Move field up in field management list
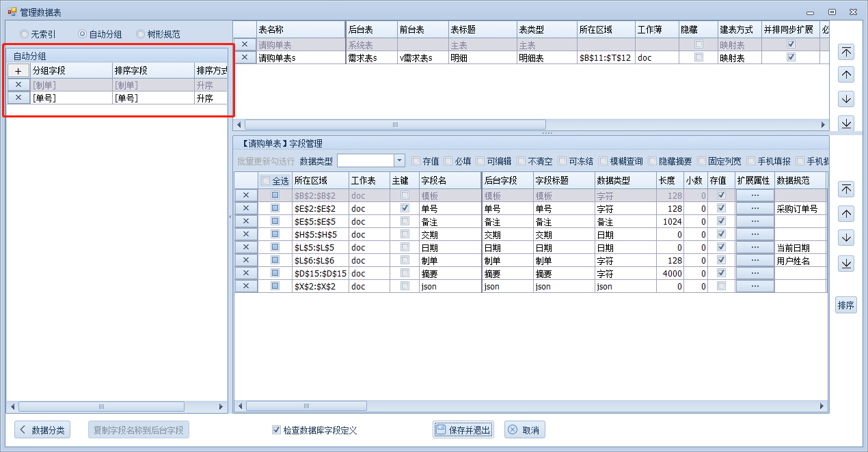The height and width of the screenshot is (452, 868). (846, 214)
